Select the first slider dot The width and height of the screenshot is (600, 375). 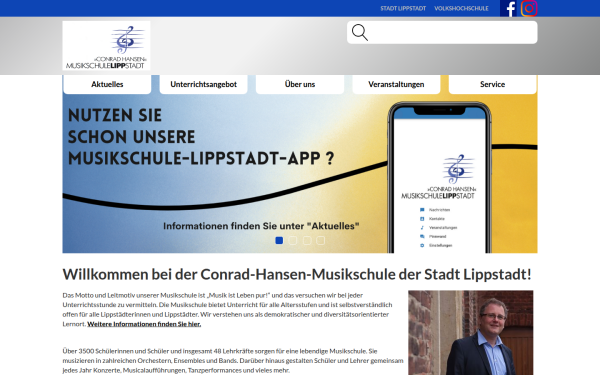click(x=279, y=240)
